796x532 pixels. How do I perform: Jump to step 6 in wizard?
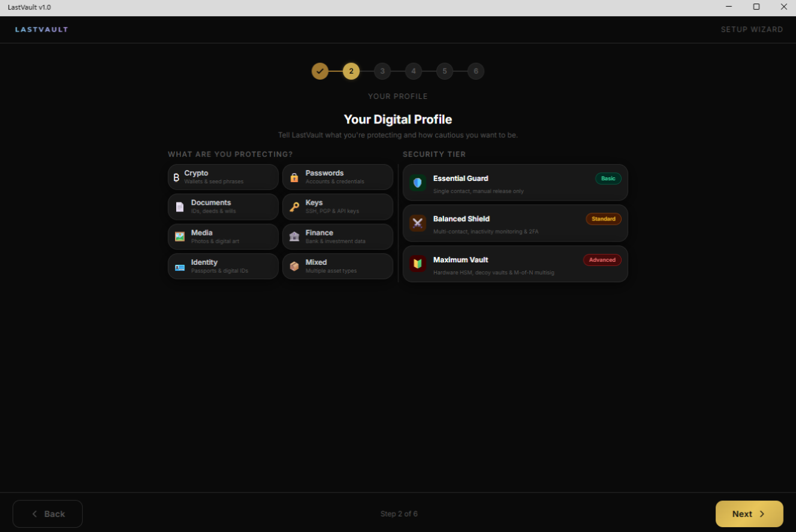click(476, 71)
